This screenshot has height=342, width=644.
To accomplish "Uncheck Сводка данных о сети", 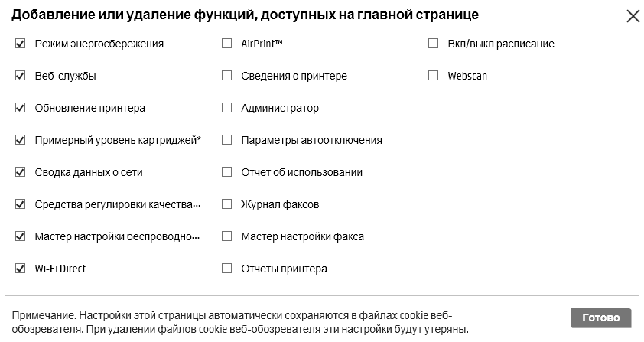I will [21, 172].
